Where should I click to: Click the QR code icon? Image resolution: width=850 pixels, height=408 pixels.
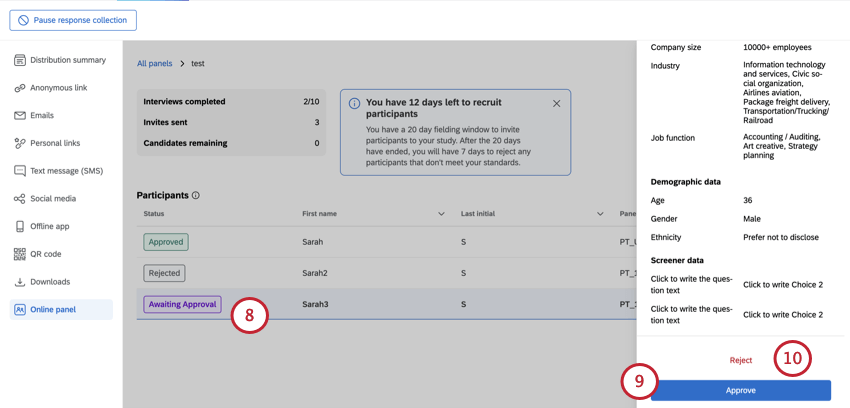coord(20,254)
